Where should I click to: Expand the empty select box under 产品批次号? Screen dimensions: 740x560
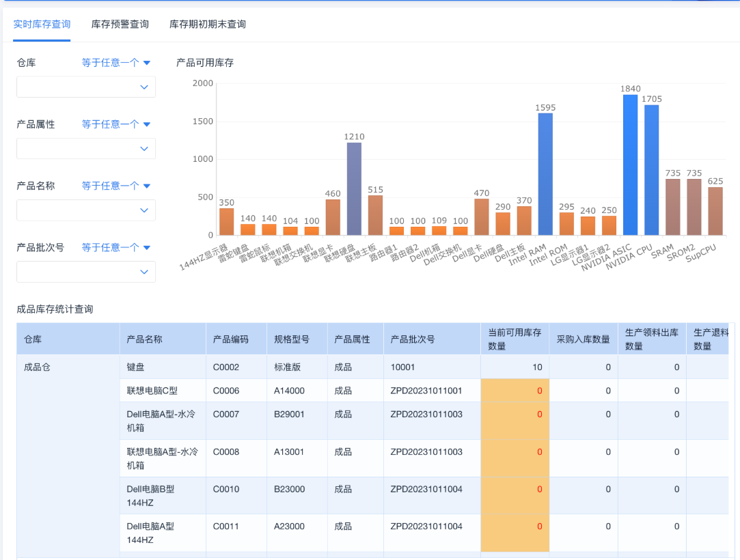[86, 271]
